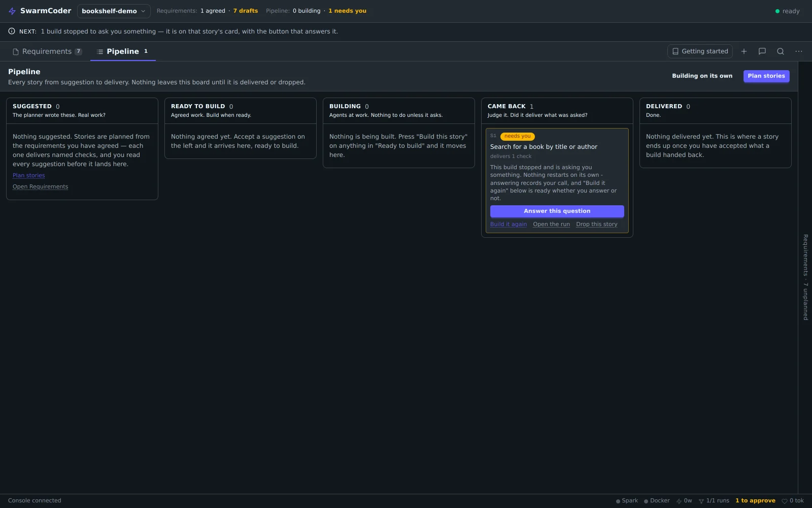The height and width of the screenshot is (508, 812).
Task: Click the purple Plan stories button
Action: click(766, 76)
